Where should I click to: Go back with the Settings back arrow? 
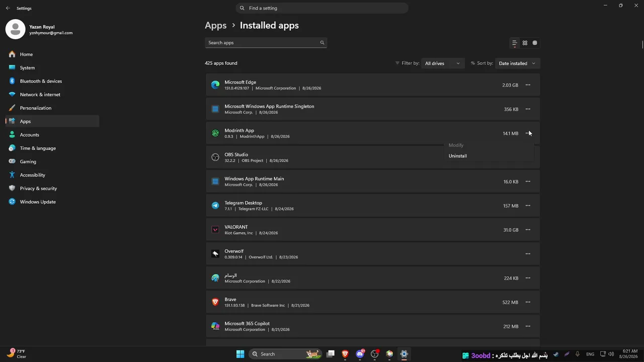[x=8, y=8]
